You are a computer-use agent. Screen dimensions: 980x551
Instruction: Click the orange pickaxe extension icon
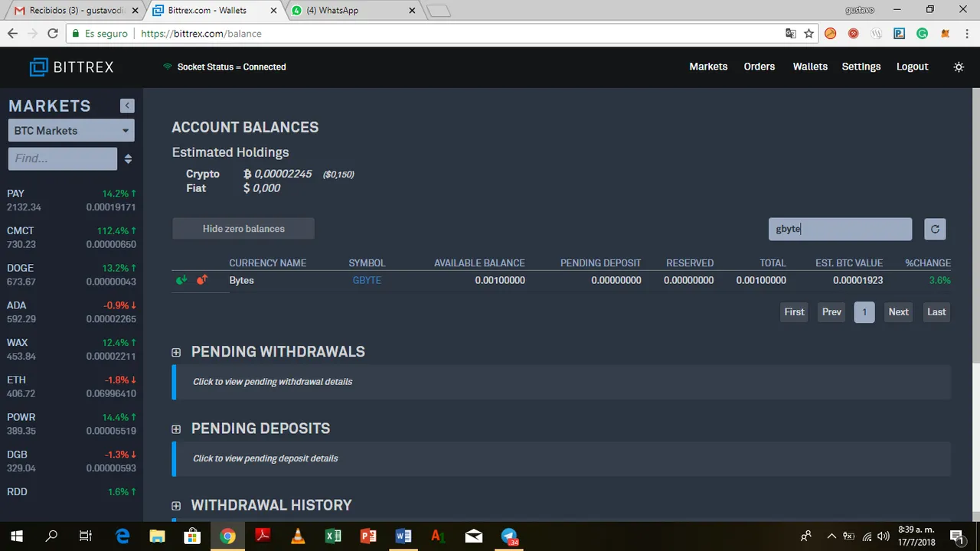(x=831, y=34)
